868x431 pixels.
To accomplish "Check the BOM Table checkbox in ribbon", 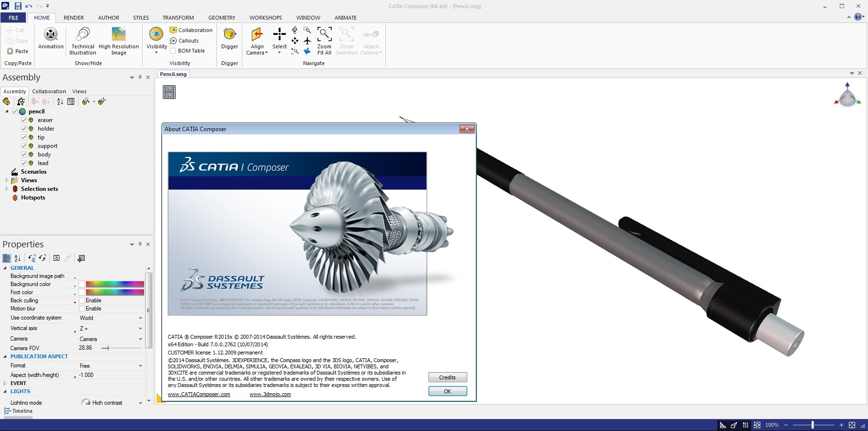I will [x=173, y=51].
